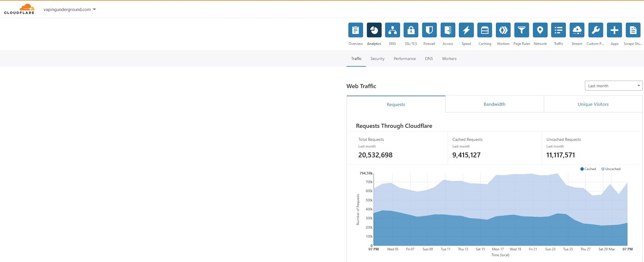Open the SSL/TLS lock icon
The image size is (644, 262).
point(411,30)
